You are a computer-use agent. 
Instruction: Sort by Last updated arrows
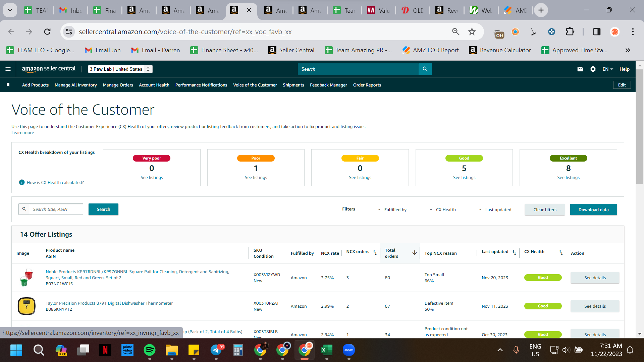[514, 253]
